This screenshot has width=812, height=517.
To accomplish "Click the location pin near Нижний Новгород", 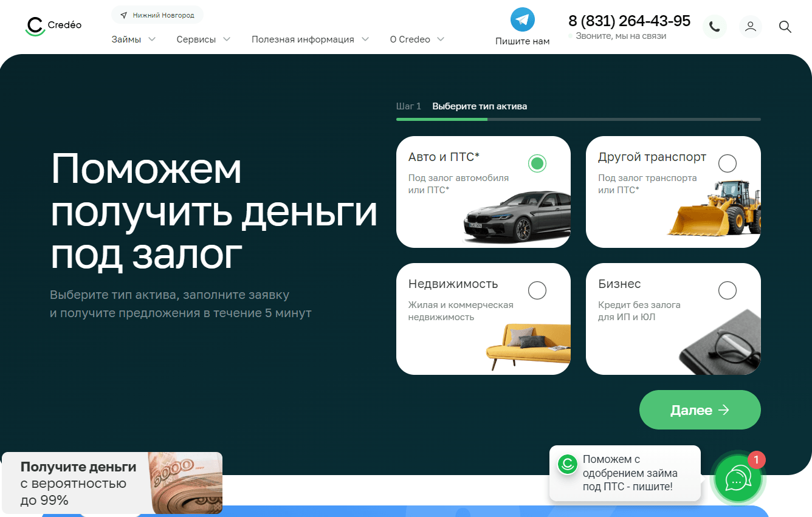I will coord(123,15).
